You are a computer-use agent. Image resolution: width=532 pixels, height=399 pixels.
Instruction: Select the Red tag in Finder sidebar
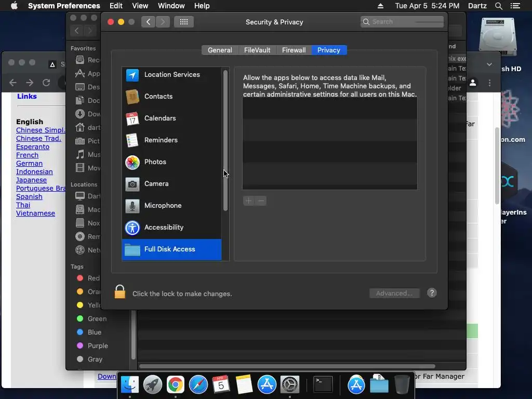[88, 278]
